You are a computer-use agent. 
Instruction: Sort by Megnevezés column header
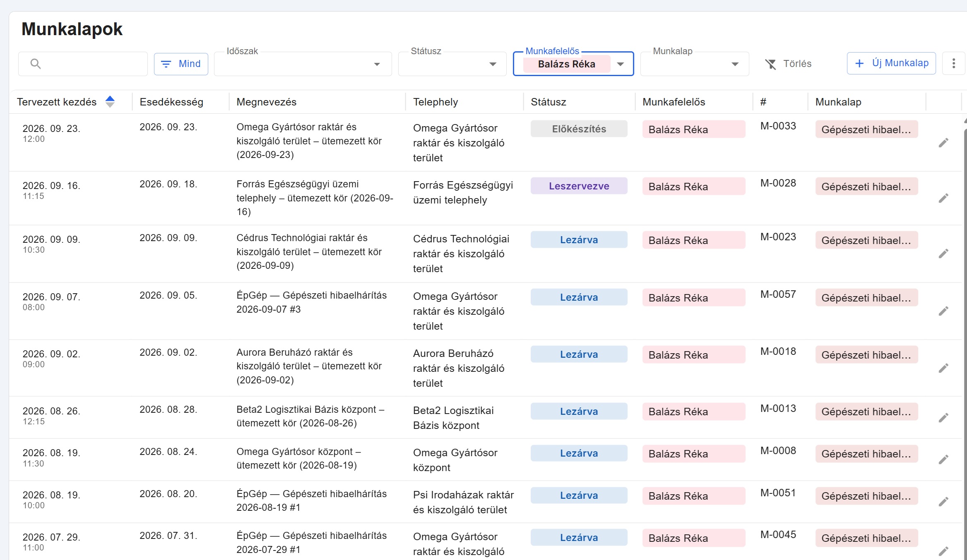coord(266,102)
